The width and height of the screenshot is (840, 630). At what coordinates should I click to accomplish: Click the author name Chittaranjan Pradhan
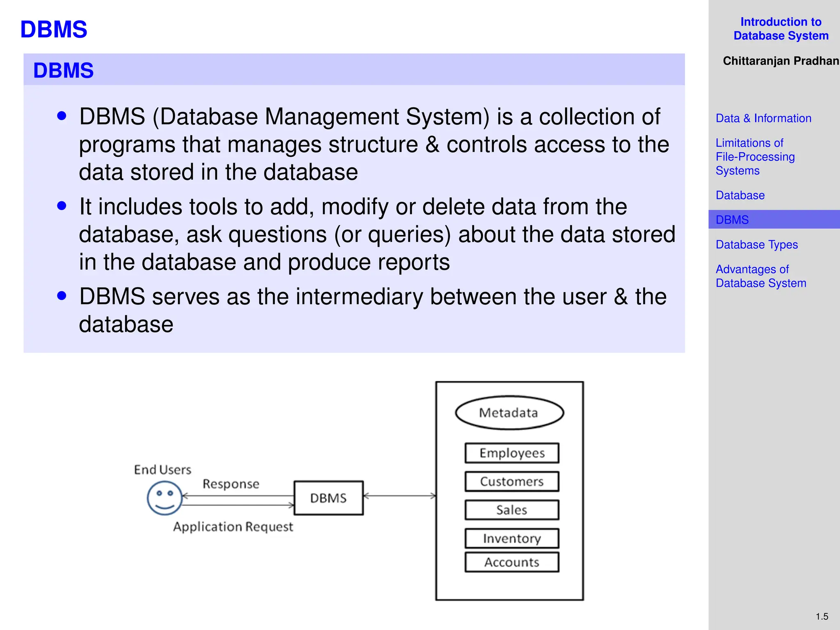pyautogui.click(x=781, y=61)
